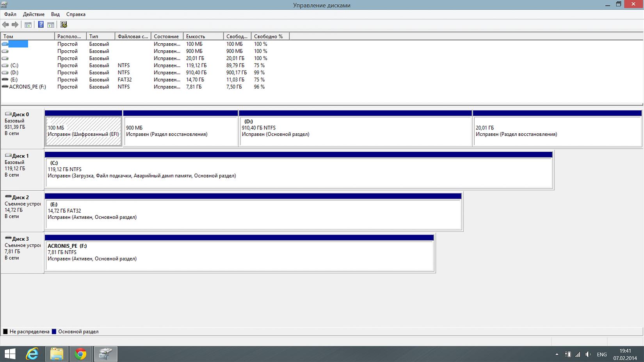Image resolution: width=644 pixels, height=362 pixels.
Task: Open the Вид menu
Action: point(55,14)
